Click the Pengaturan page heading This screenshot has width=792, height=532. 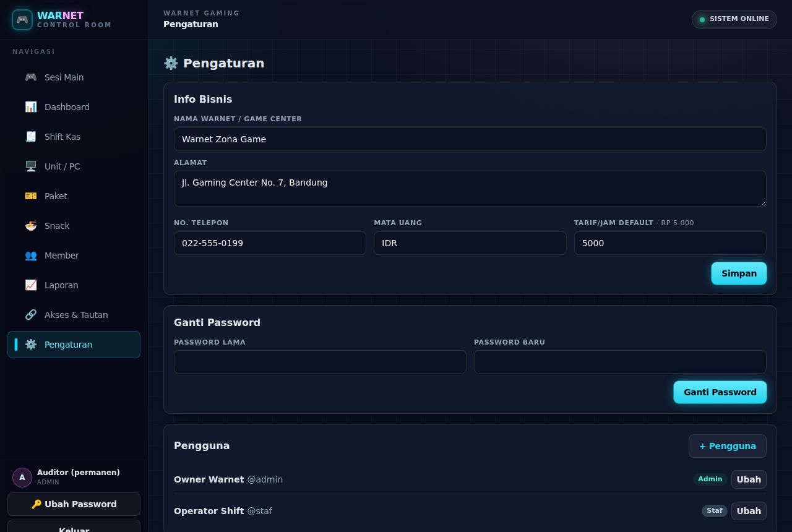pyautogui.click(x=214, y=63)
